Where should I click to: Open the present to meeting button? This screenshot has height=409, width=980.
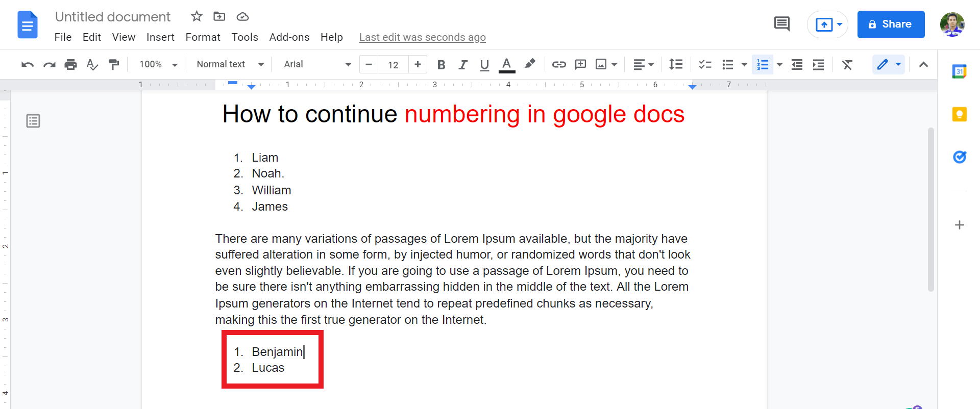[x=827, y=24]
